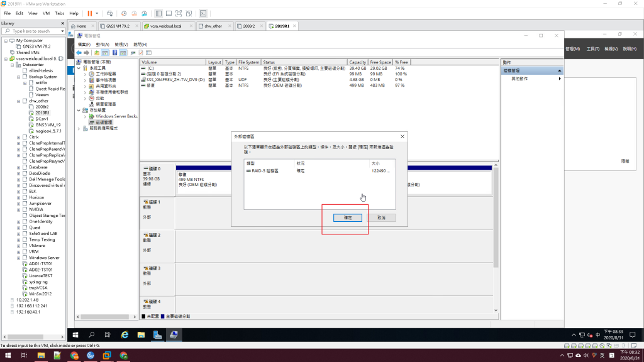Collapse the Backup System folder
The height and width of the screenshot is (362, 644).
[x=18, y=77]
